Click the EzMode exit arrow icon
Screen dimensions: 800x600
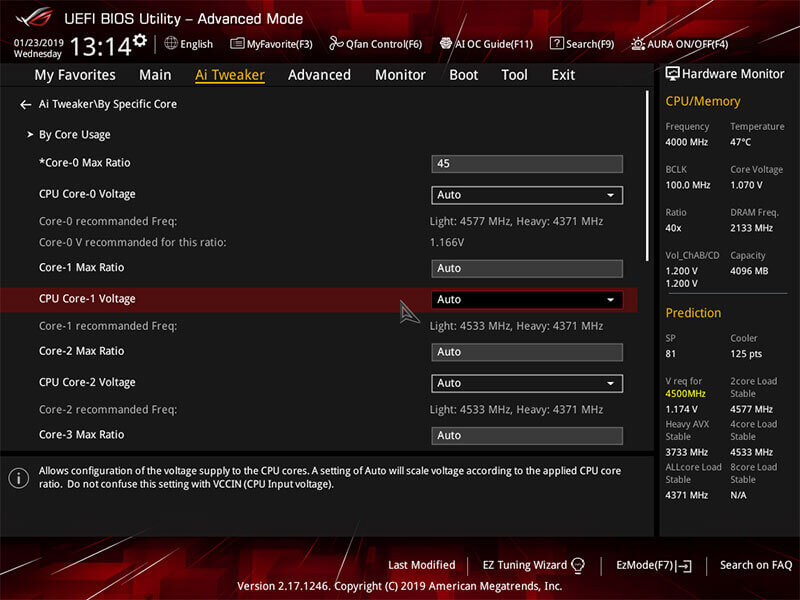point(685,566)
